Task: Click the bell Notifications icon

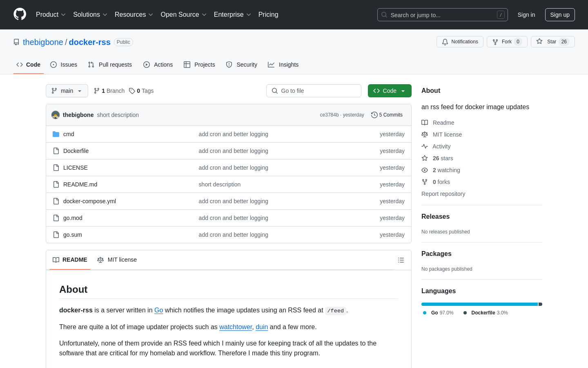Action: click(445, 42)
